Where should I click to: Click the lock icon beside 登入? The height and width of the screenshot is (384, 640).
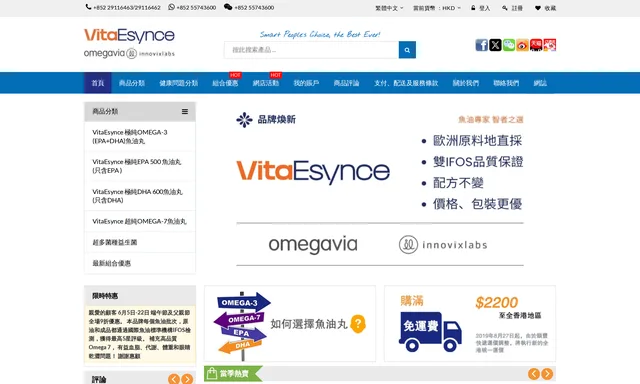point(473,8)
